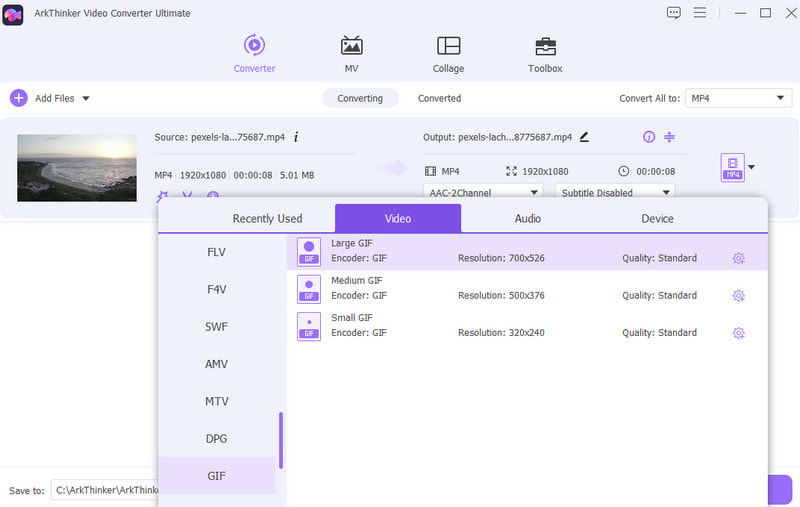Click Resolution: 700x526 text
The width and height of the screenshot is (800, 507).
pos(501,258)
